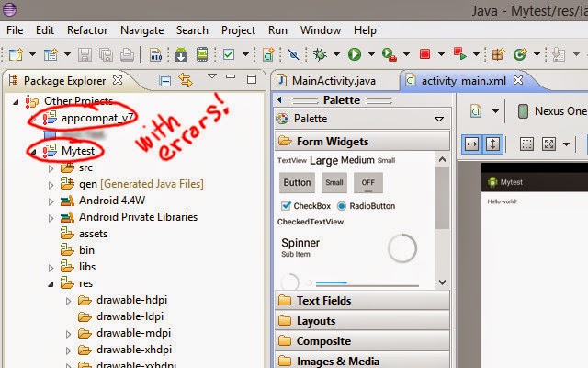Collapse the res folder
The height and width of the screenshot is (368, 588).
pyautogui.click(x=51, y=284)
